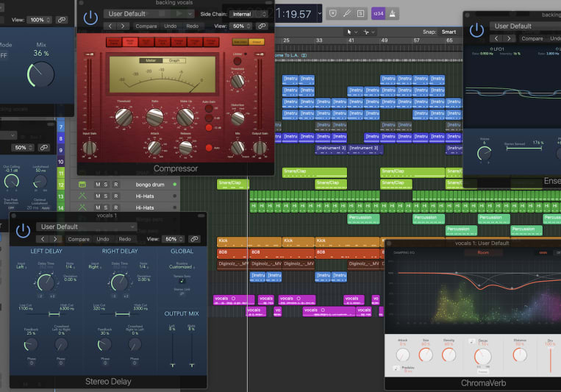Screen dimensions: 561x392
Task: Click the bongo drum track icon
Action: click(x=82, y=185)
